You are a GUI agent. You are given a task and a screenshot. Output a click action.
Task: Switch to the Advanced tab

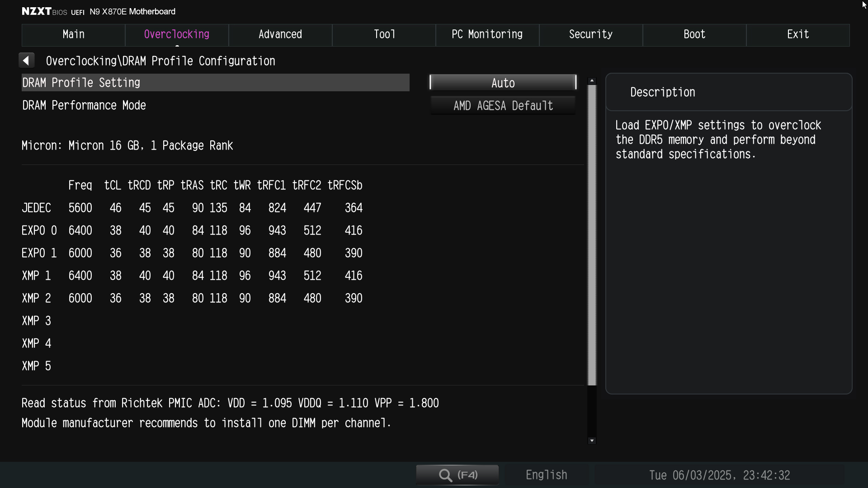tap(280, 35)
